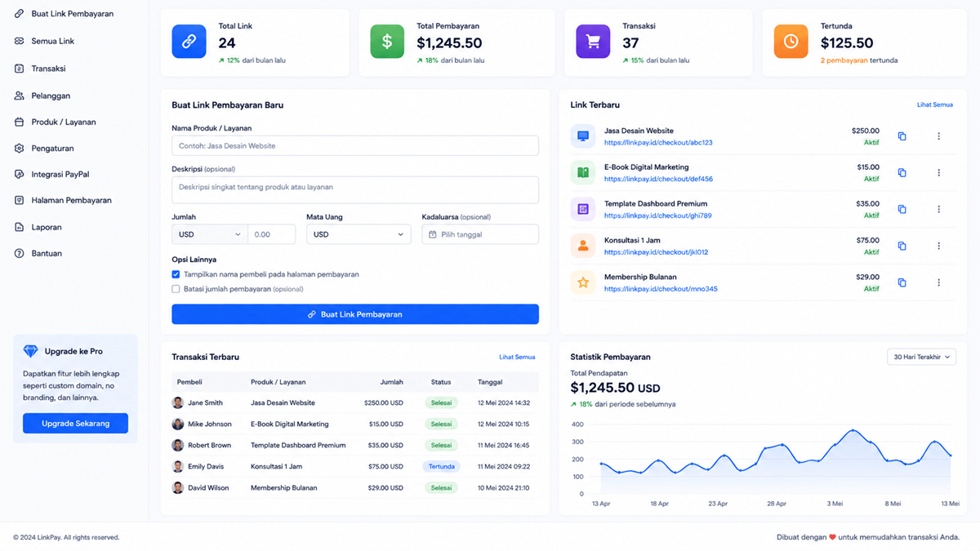The image size is (980, 551).
Task: Open the Mata Uang dropdown
Action: click(359, 234)
